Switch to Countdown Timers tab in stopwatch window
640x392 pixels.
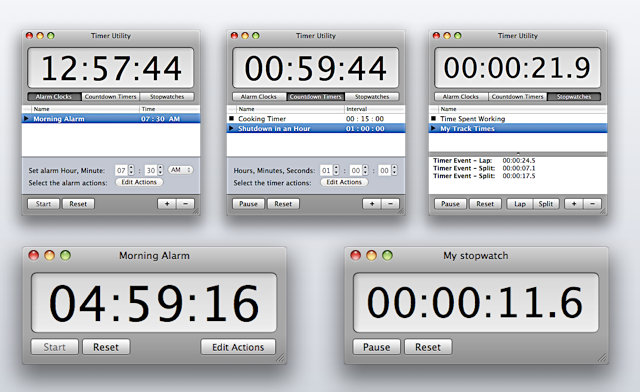tap(518, 97)
